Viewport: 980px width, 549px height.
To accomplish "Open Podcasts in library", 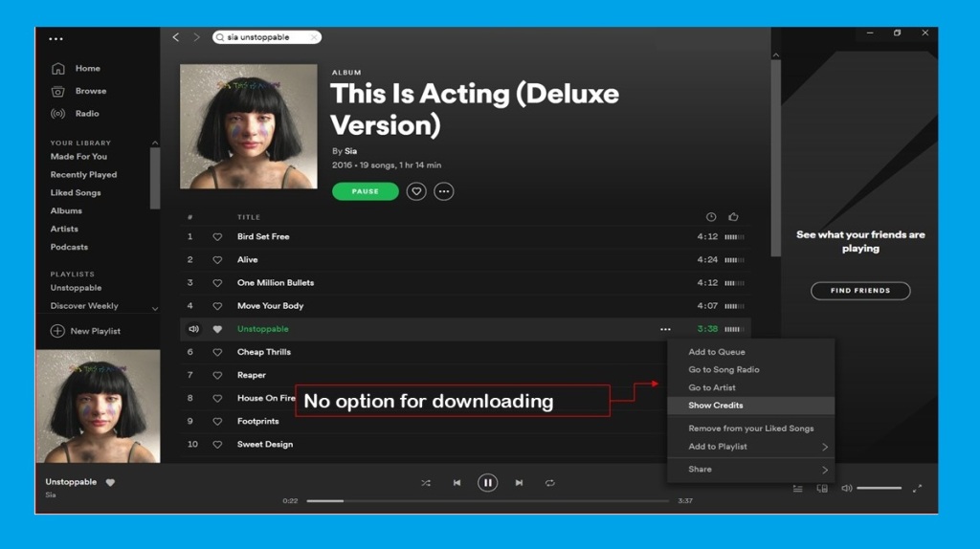I will click(69, 248).
